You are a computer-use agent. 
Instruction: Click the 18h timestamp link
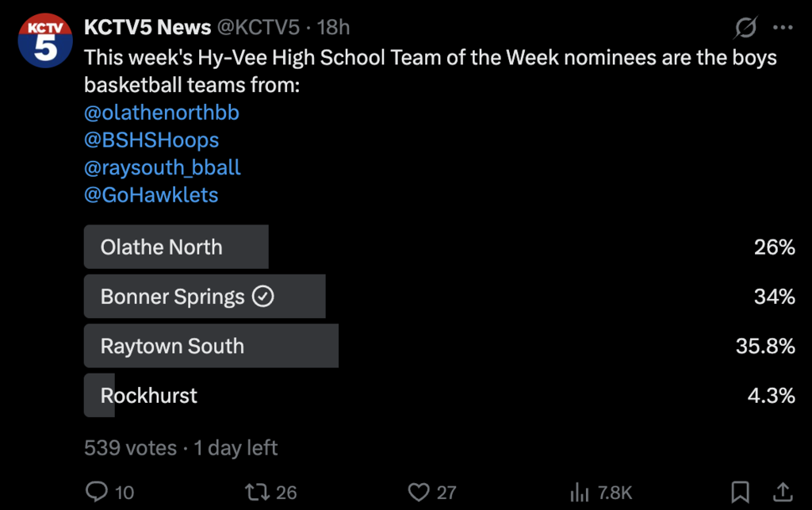pos(333,28)
